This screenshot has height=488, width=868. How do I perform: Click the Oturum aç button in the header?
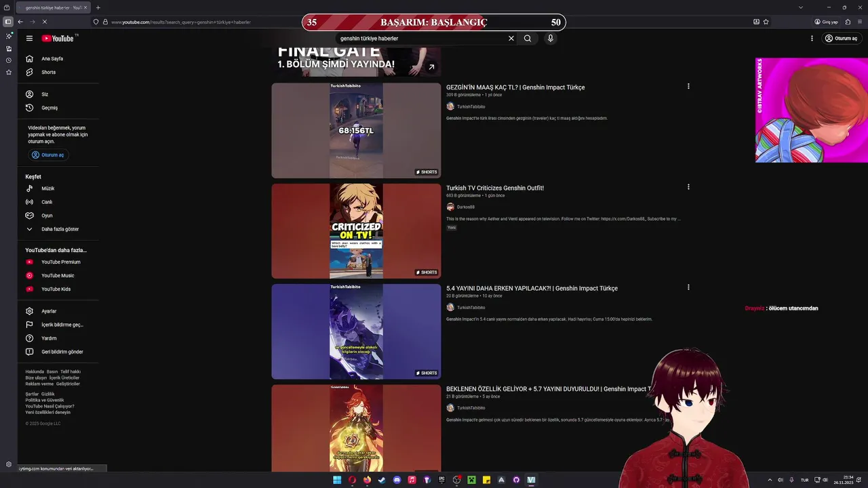[x=842, y=39]
